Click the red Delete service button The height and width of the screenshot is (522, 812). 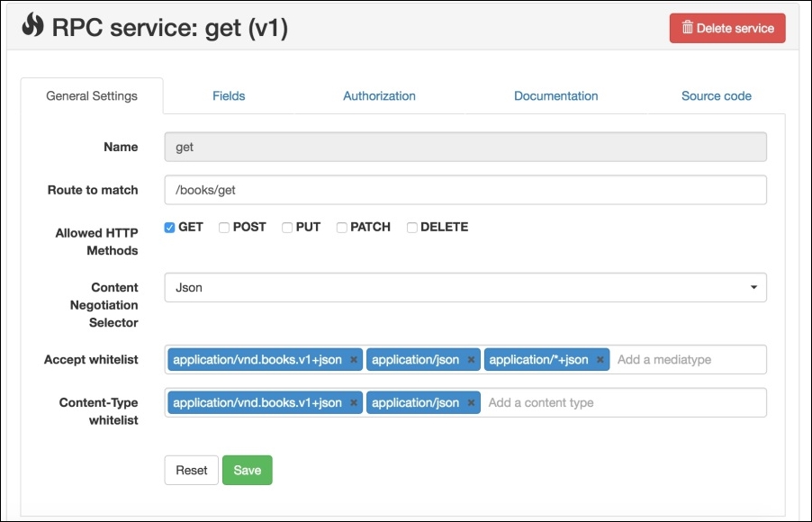727,28
